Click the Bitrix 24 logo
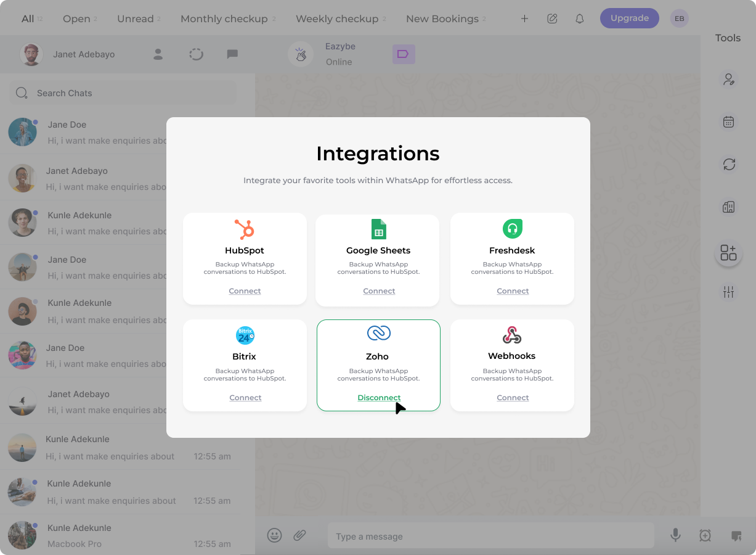Screen dimensions: 756x555 [x=245, y=335]
